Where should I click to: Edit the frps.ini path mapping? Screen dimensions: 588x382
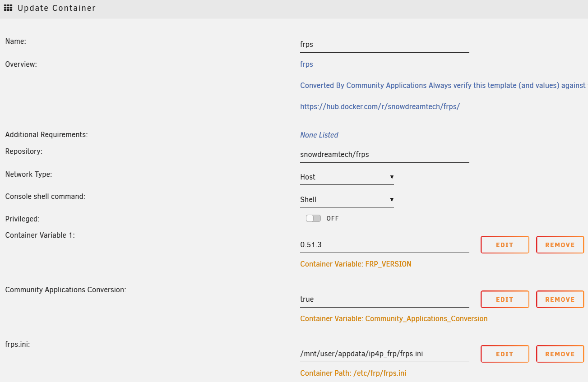pos(505,354)
